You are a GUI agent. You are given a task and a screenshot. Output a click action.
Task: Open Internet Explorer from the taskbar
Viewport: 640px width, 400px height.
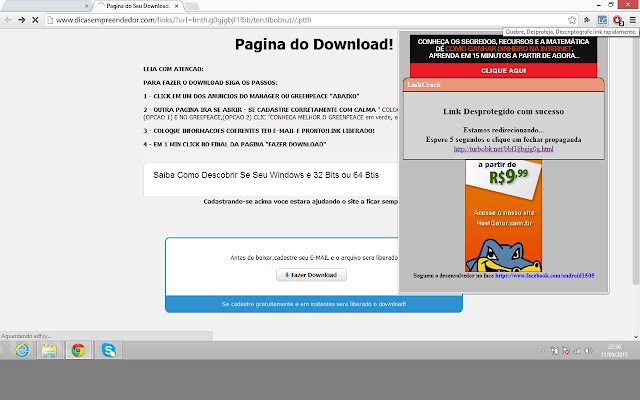(22, 350)
